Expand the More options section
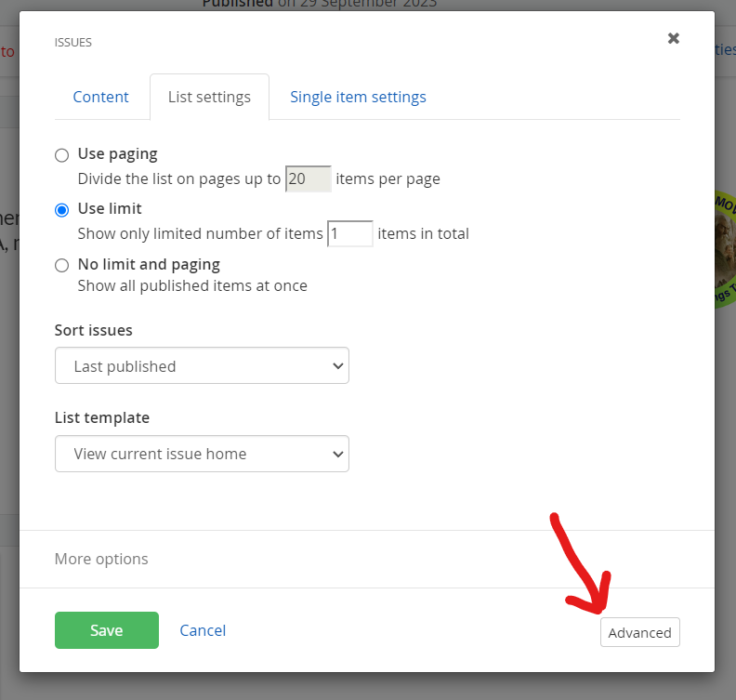The image size is (736, 700). [101, 559]
